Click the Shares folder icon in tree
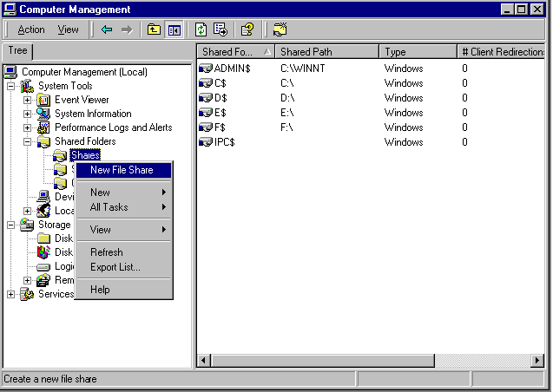The width and height of the screenshot is (553, 392). coord(60,155)
